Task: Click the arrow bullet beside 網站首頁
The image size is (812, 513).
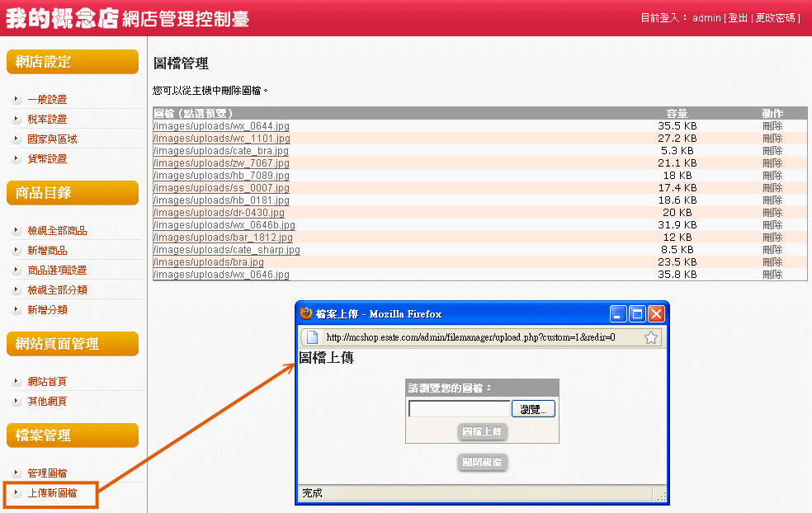Action: [x=17, y=381]
